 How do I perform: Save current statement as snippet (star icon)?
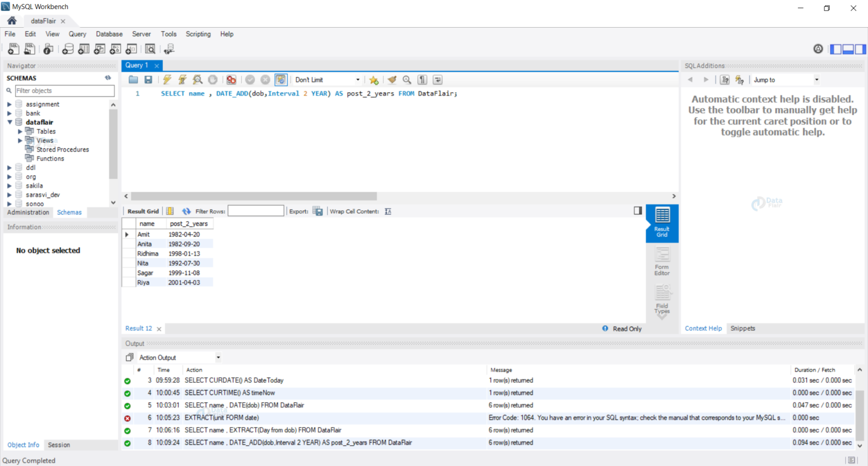pos(374,80)
